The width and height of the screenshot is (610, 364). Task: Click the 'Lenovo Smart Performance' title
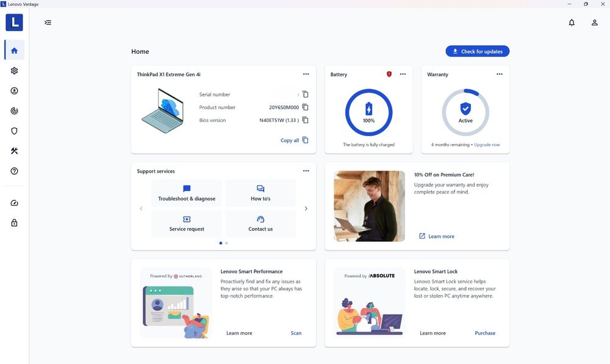click(x=252, y=271)
